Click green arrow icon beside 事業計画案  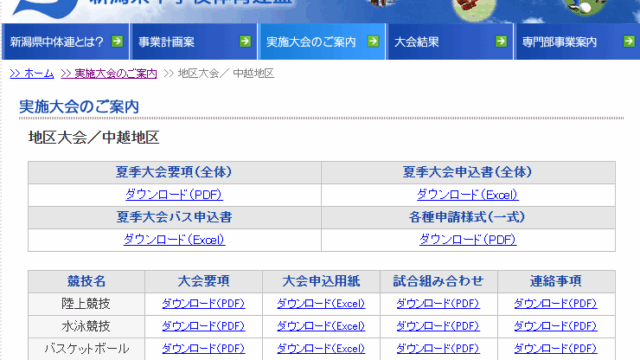pos(245,41)
